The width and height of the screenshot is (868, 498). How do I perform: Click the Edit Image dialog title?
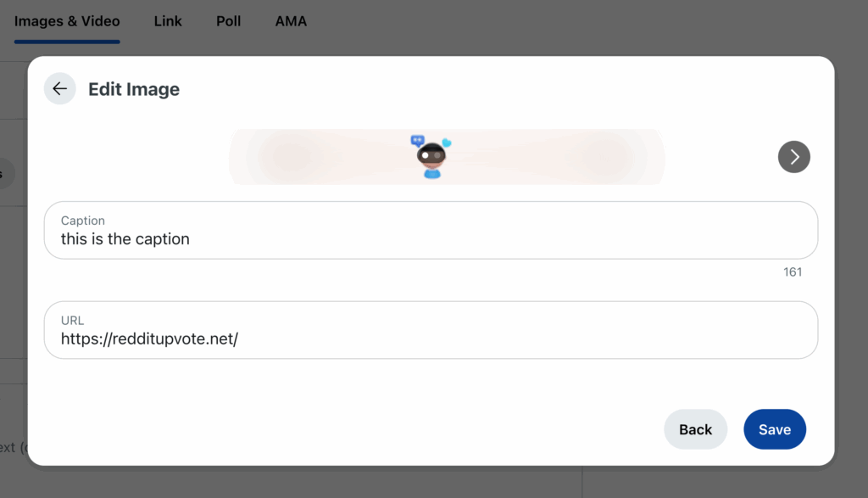[x=134, y=89]
